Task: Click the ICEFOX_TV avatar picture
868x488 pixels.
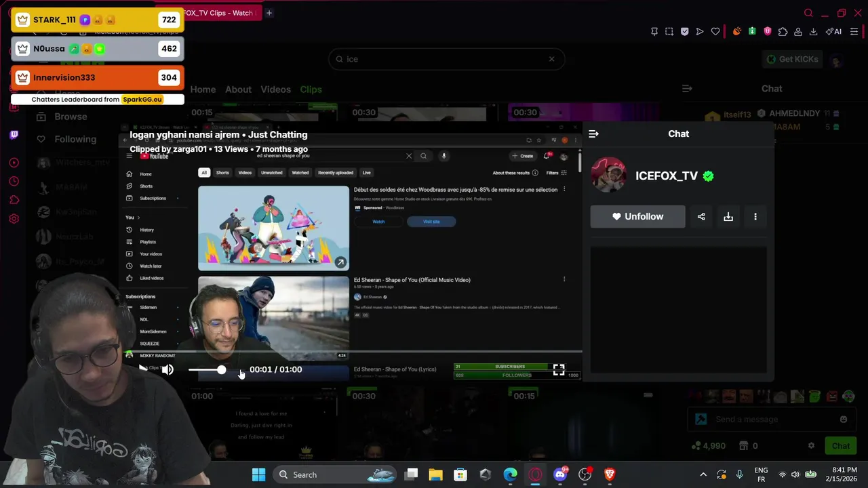Action: pyautogui.click(x=609, y=175)
